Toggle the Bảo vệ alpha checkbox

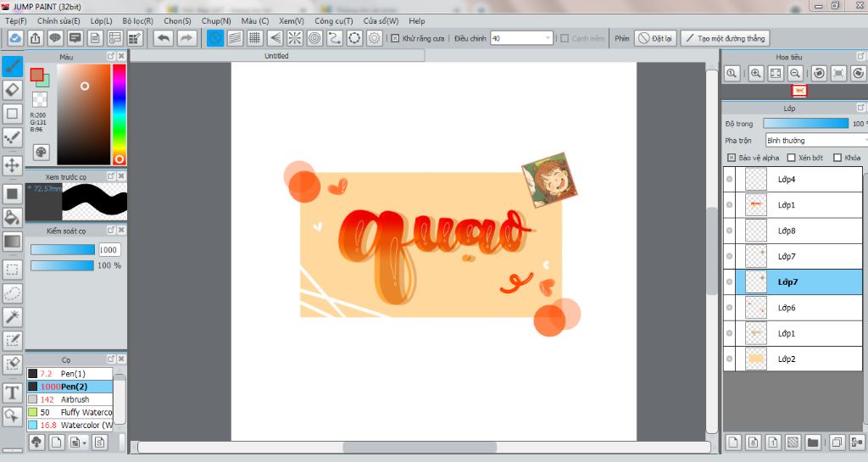point(732,158)
